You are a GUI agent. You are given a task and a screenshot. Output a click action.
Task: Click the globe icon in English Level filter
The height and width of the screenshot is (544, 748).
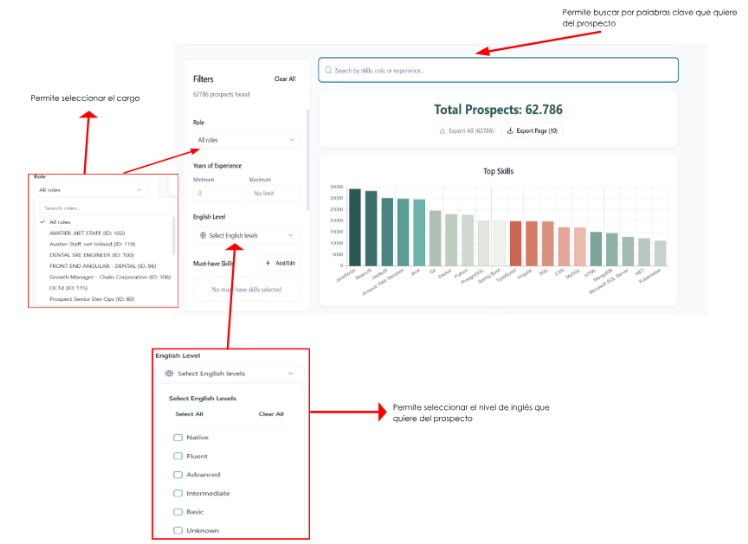[x=203, y=235]
